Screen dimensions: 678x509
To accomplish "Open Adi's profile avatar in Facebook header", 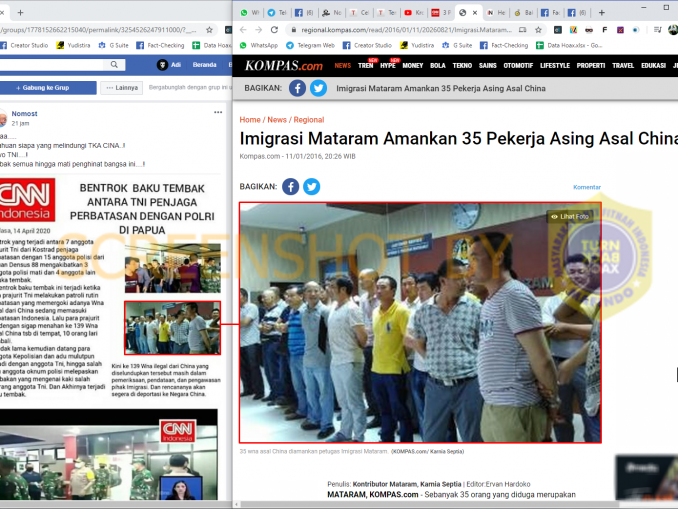I will pos(162,65).
